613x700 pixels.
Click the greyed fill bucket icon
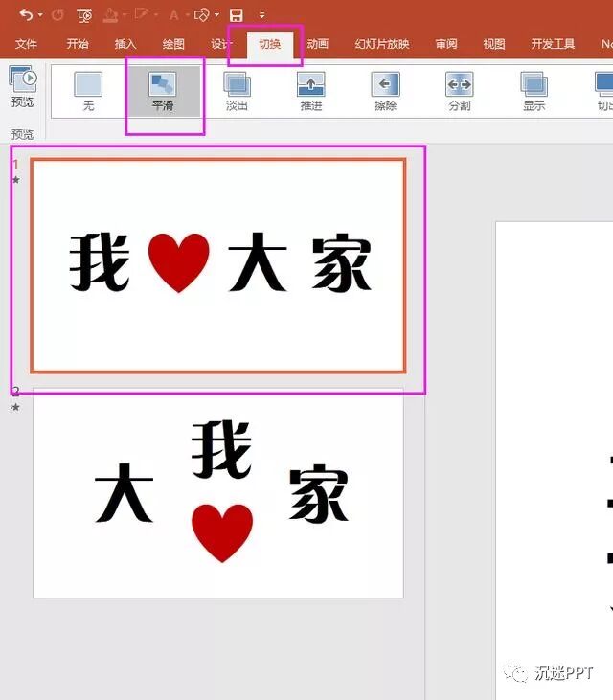point(110,15)
